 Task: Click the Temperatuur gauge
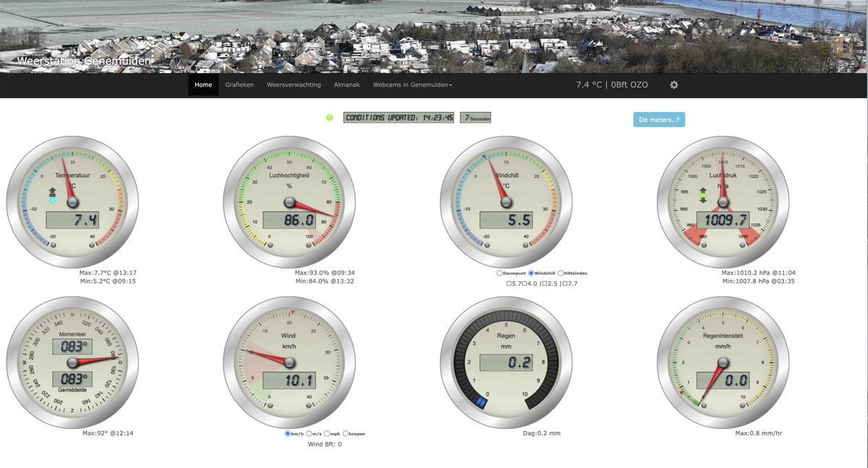click(x=72, y=201)
